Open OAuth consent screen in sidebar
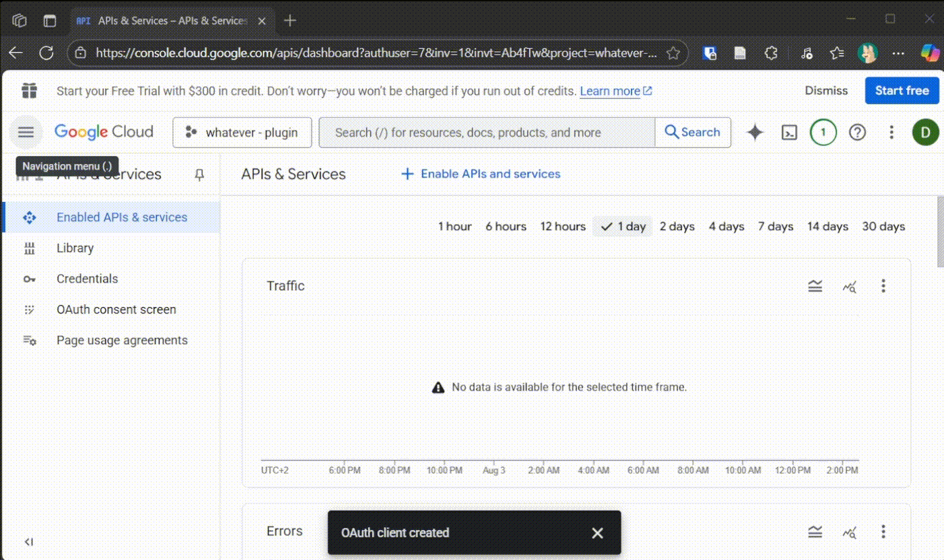Viewport: 944px width, 560px height. (111, 310)
